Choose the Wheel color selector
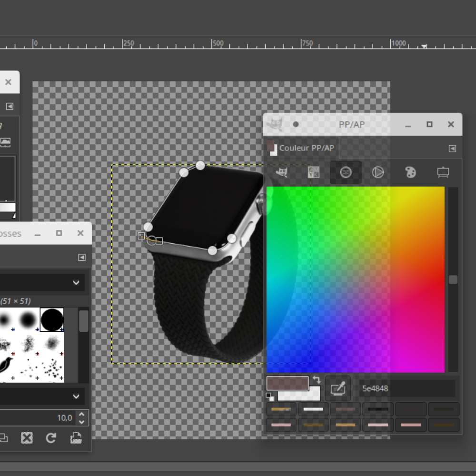 [x=378, y=172]
